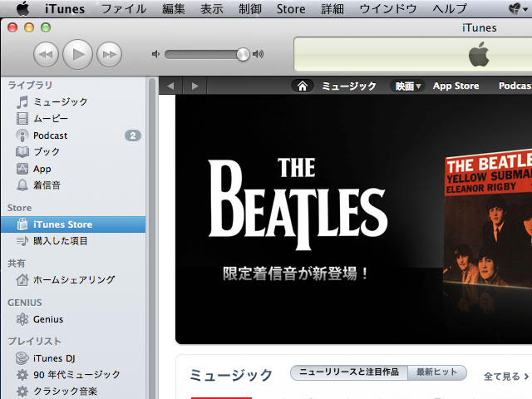Open the ヘルプ menu
Viewport: 532px width, 399px height.
tap(450, 9)
